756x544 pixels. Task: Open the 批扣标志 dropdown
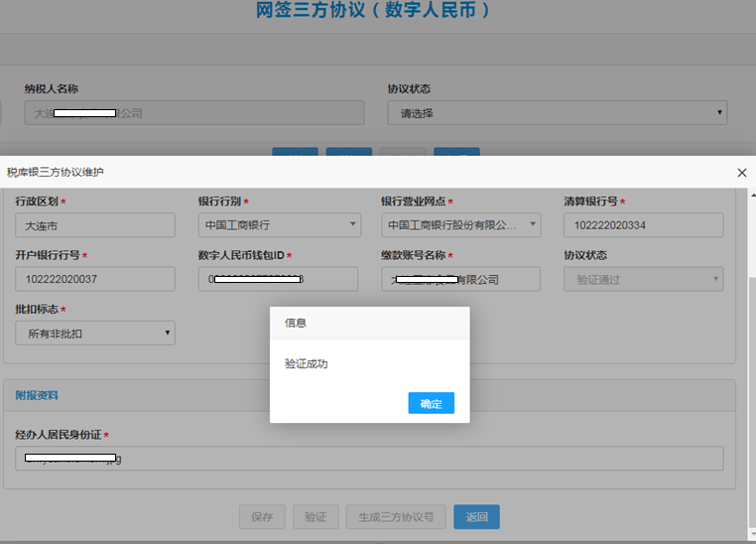click(x=95, y=334)
